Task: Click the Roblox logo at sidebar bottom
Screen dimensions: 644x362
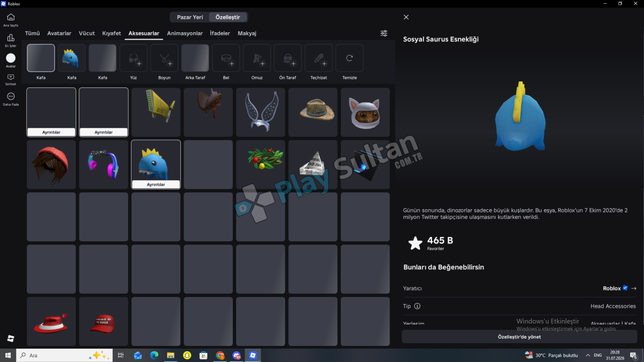Action: coord(11,338)
